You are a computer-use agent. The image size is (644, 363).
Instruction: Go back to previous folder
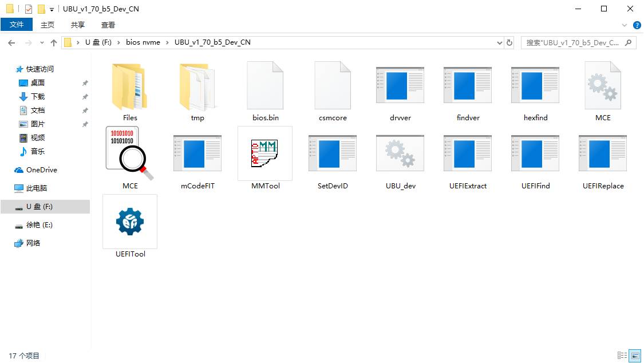click(x=11, y=43)
